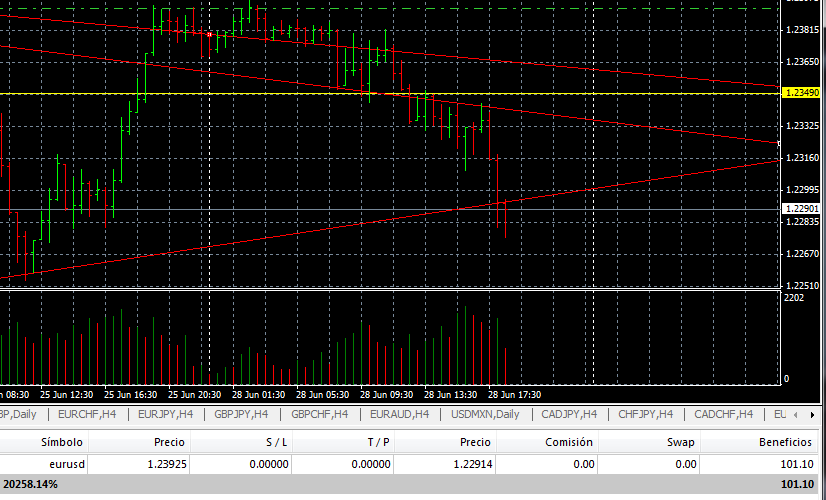Switch to the CADCHF,H4 chart tab
Image resolution: width=826 pixels, height=500 pixels.
(726, 414)
